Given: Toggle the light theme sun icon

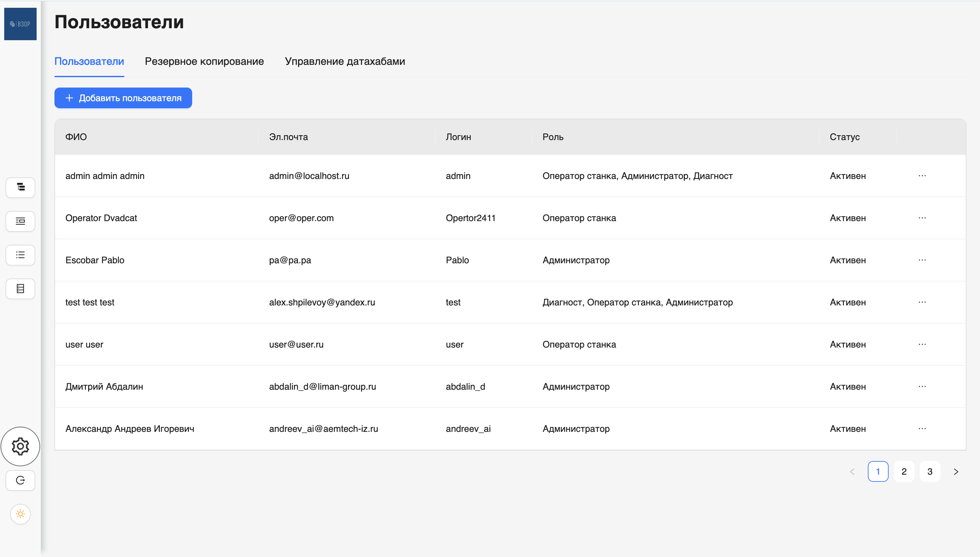Looking at the screenshot, I should 20,514.
